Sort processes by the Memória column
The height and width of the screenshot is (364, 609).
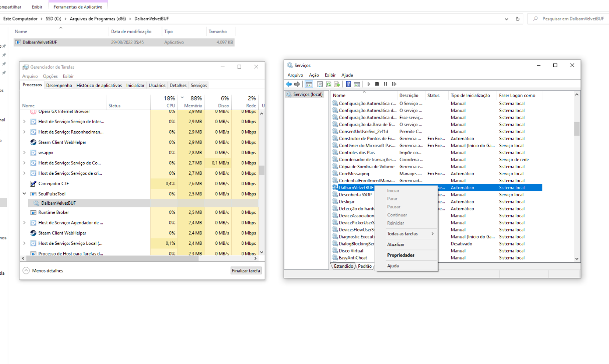(191, 102)
